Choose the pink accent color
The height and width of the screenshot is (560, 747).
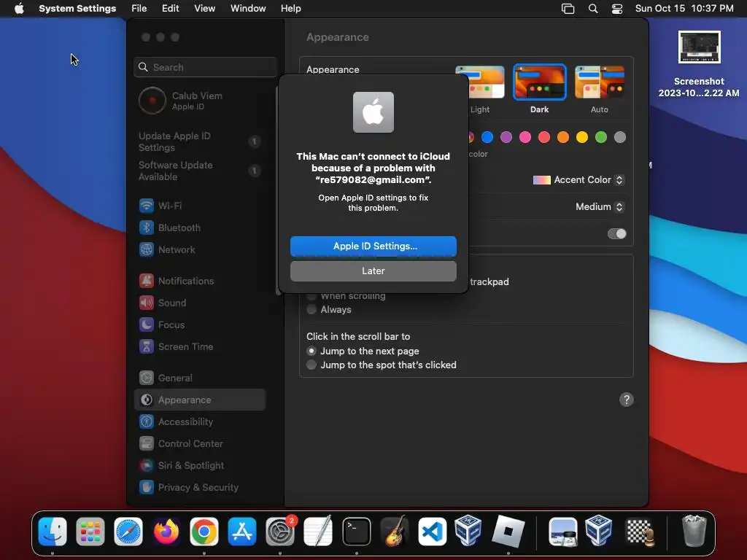coord(525,137)
